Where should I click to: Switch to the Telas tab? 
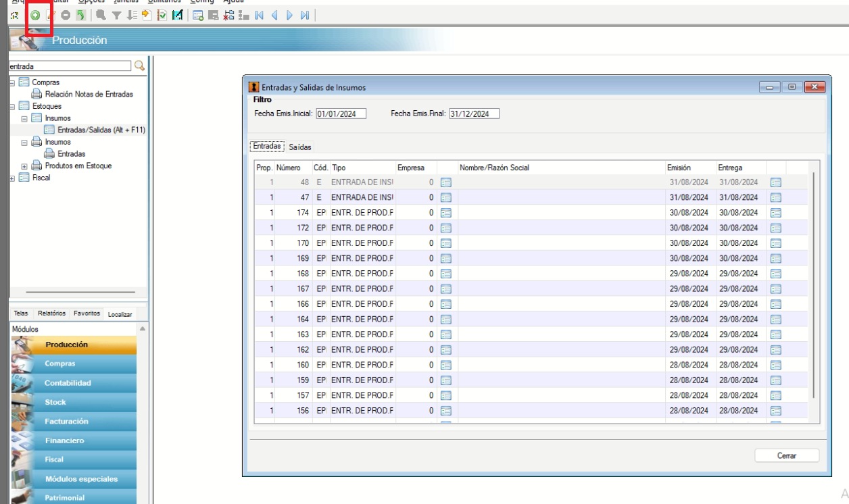[x=21, y=313]
